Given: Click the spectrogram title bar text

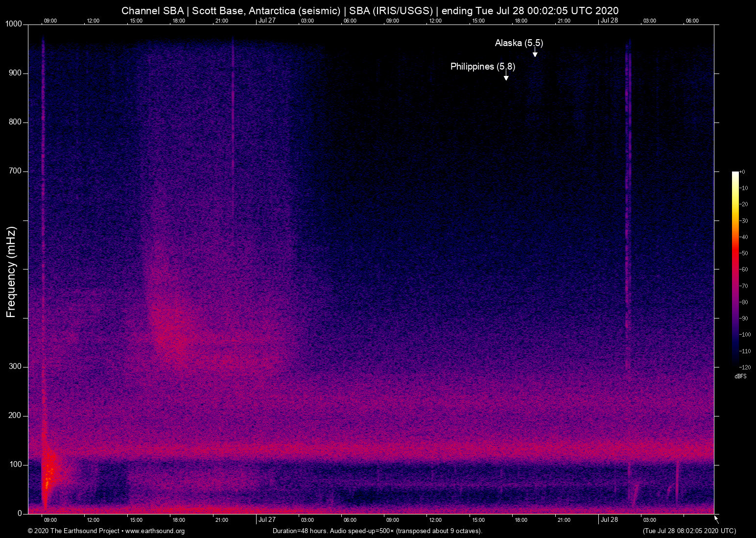Looking at the screenshot, I should tap(370, 10).
